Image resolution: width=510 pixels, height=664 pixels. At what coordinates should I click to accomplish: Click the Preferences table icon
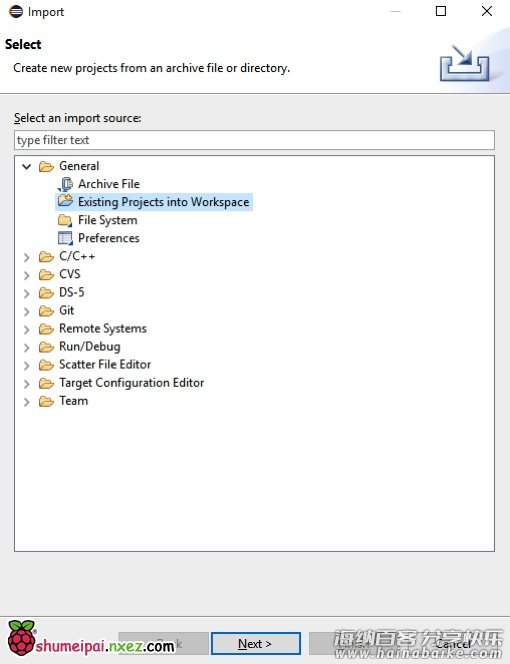click(65, 238)
